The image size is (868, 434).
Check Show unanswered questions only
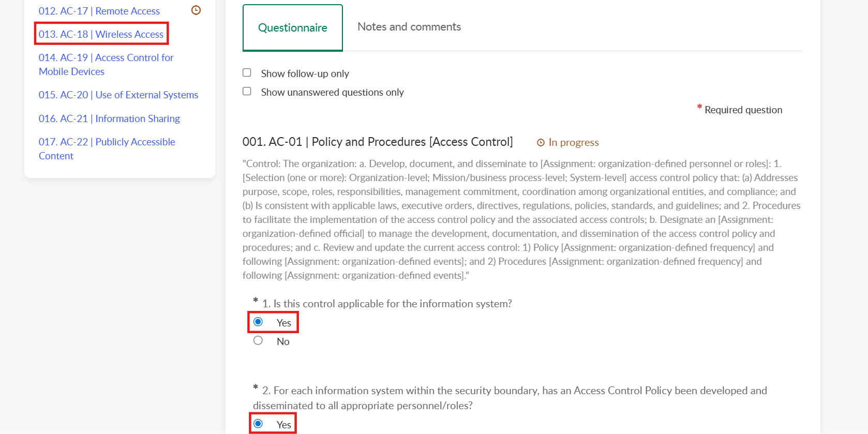[247, 92]
